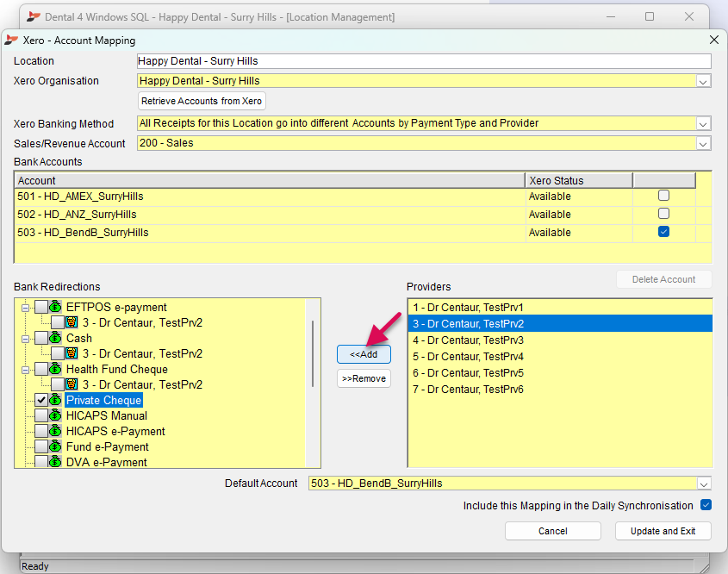Collapse the Health Fund Cheque tree node

pyautogui.click(x=26, y=370)
